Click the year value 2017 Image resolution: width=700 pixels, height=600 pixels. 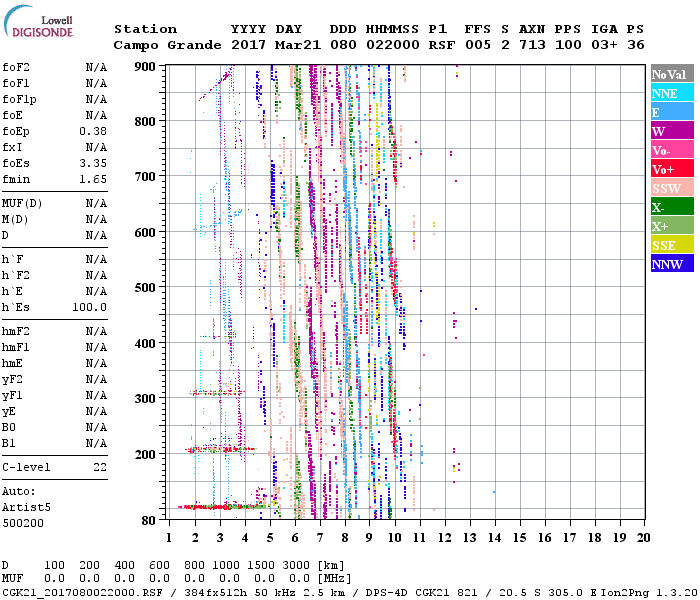click(x=248, y=45)
